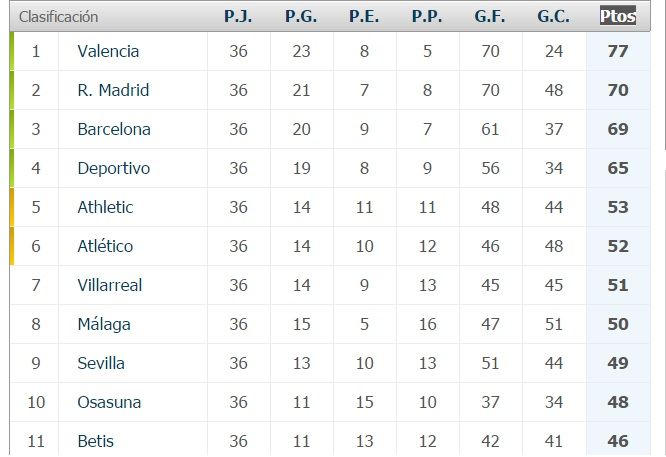
Task: Select Sevilla in the table
Action: [x=101, y=363]
